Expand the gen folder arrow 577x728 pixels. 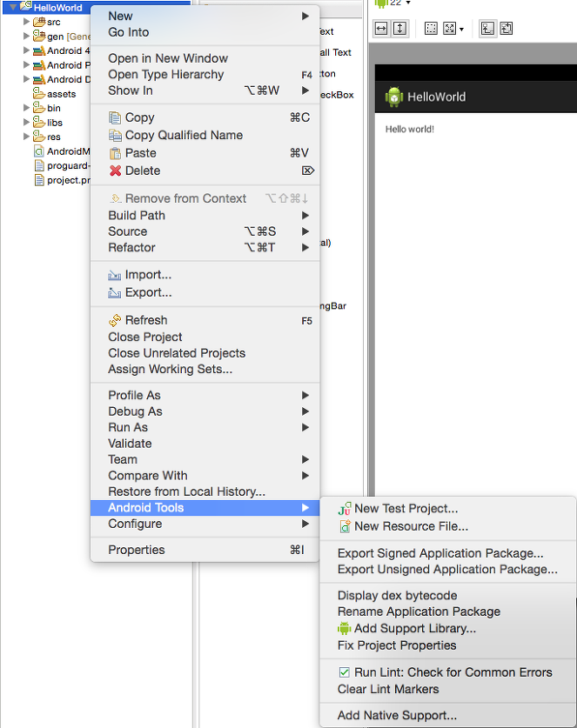(26, 36)
